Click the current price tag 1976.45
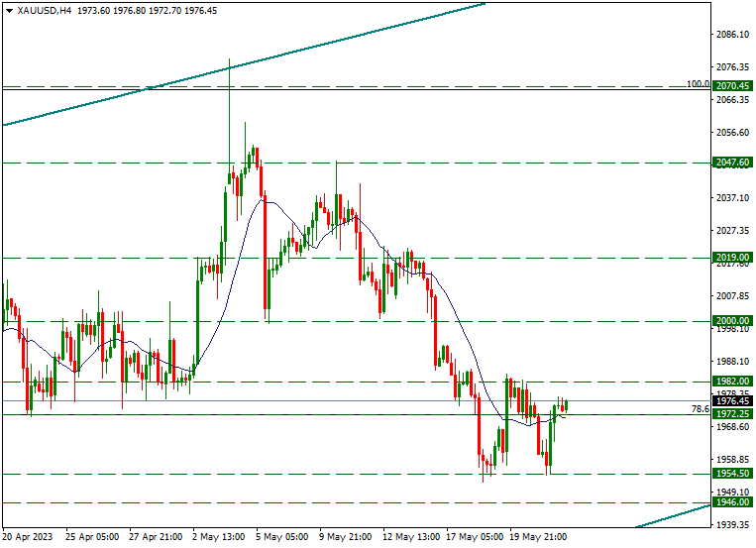 pyautogui.click(x=732, y=401)
